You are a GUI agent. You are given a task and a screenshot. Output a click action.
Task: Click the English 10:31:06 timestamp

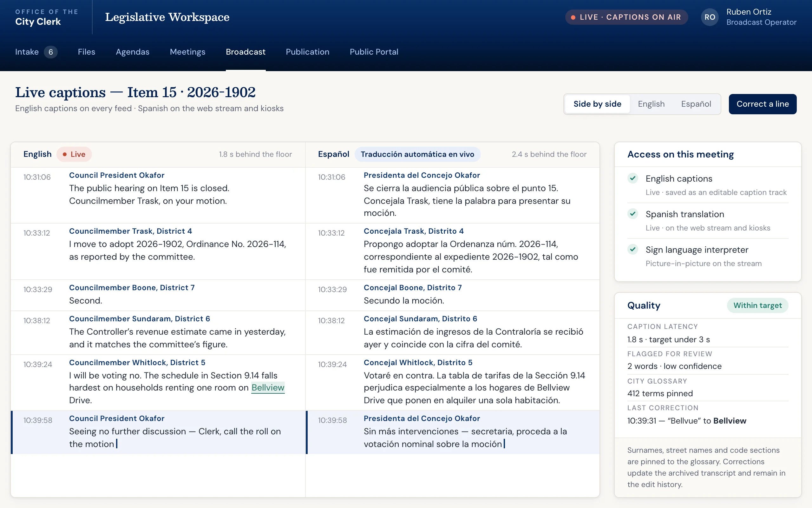pos(37,177)
